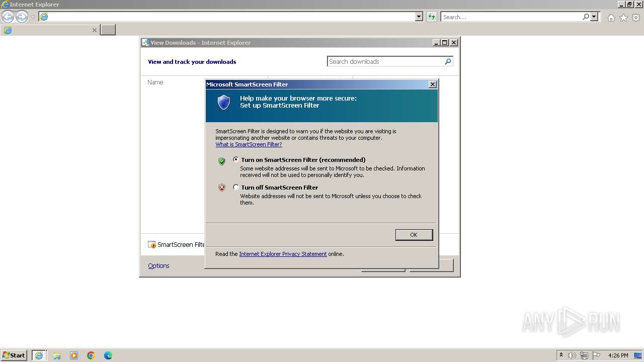Click the Search downloads magnifier icon

448,61
